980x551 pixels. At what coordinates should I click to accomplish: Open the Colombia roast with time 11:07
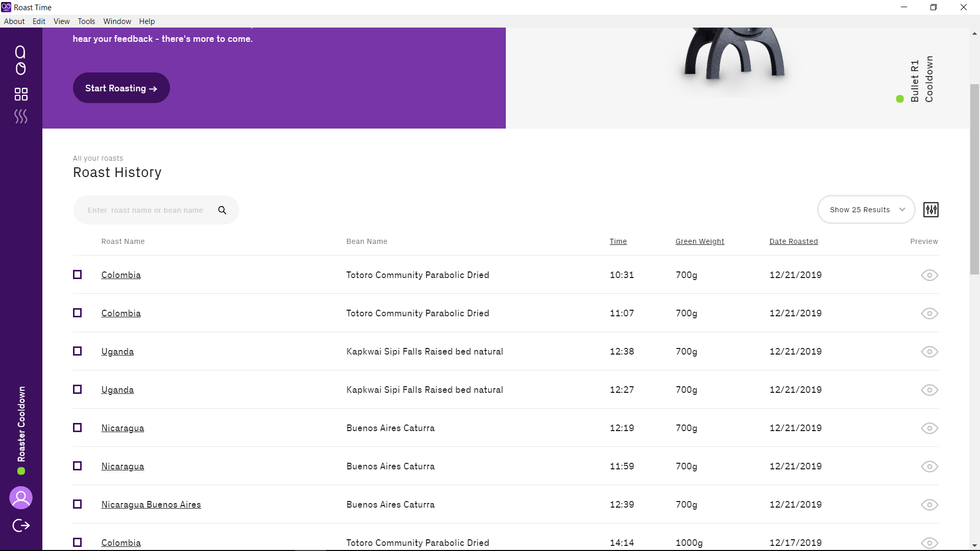click(x=121, y=313)
